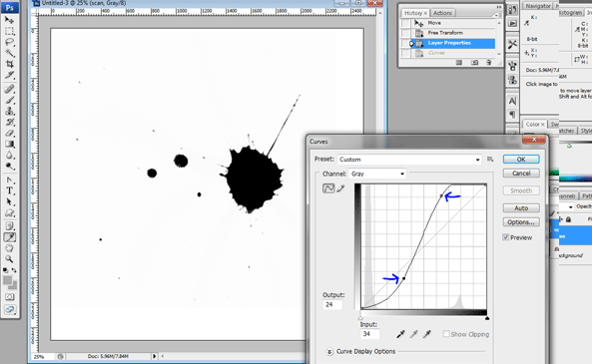Choose the edit-points curve mode button
This screenshot has height=364, width=592.
(328, 188)
